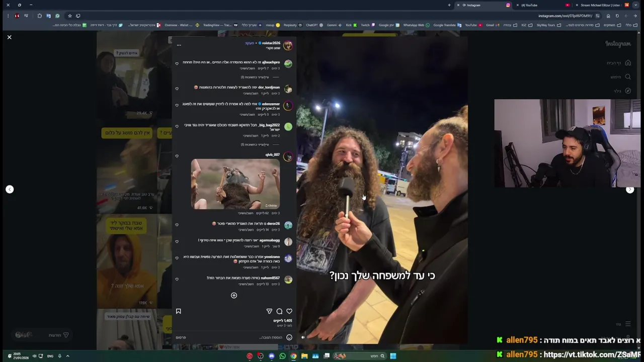Image resolution: width=644 pixels, height=362 pixels.
Task: Switch to the Instagram browser tab
Action: click(x=483, y=5)
